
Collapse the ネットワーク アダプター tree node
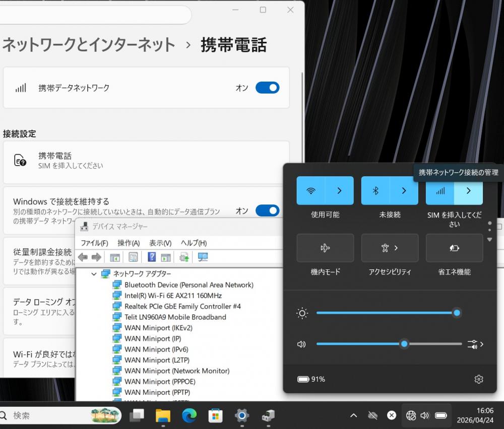point(94,274)
